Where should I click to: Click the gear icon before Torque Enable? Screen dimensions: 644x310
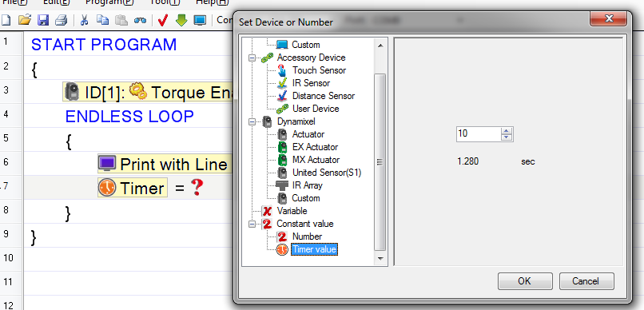(138, 91)
